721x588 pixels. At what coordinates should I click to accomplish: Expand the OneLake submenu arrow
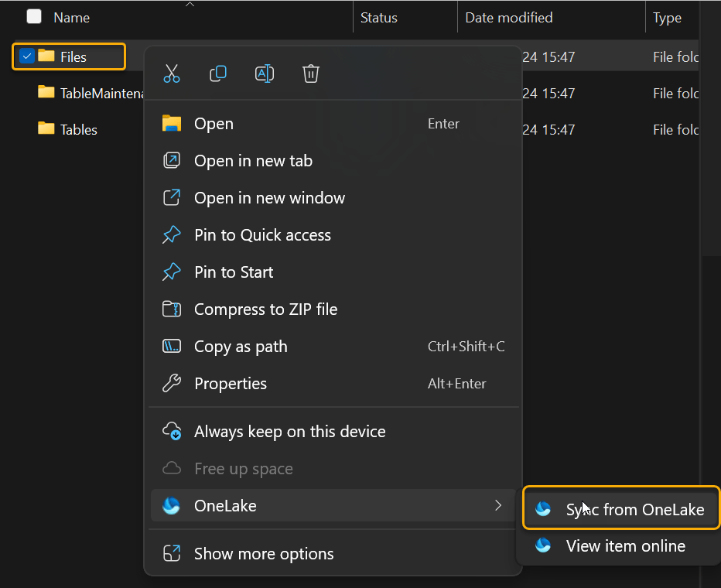(x=497, y=506)
